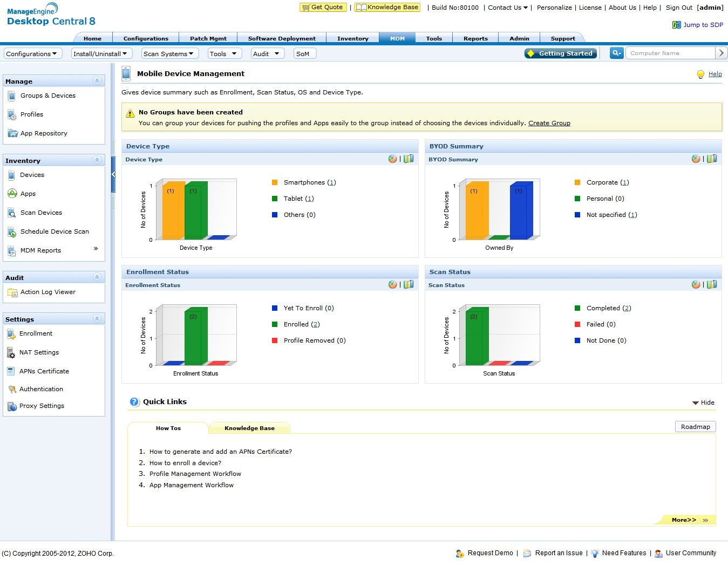Expand the Scan Systems dropdown
Image resolution: width=728 pixels, height=566 pixels.
169,53
